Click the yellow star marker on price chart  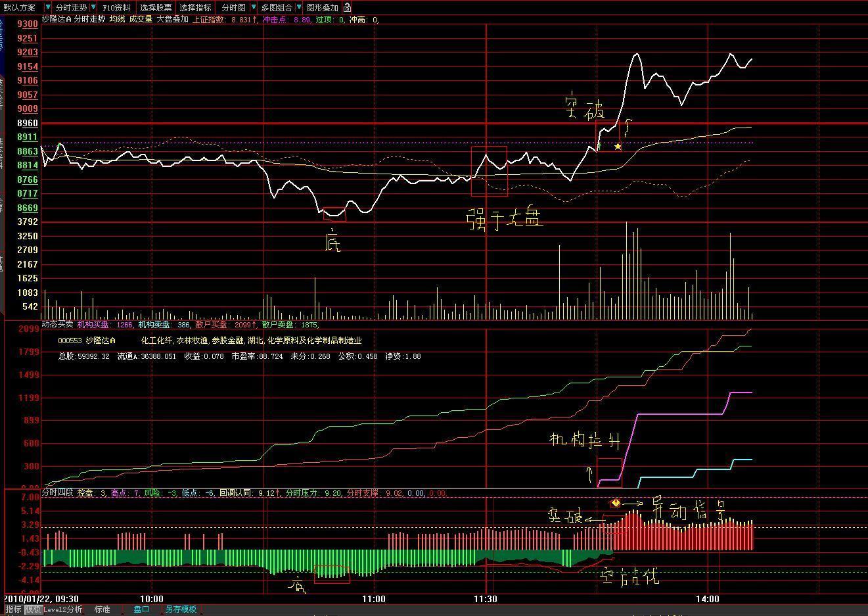pyautogui.click(x=618, y=147)
